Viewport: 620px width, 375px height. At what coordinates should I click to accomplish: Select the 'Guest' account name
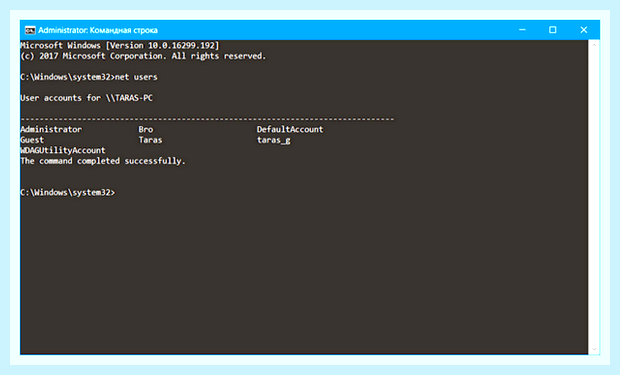[32, 140]
